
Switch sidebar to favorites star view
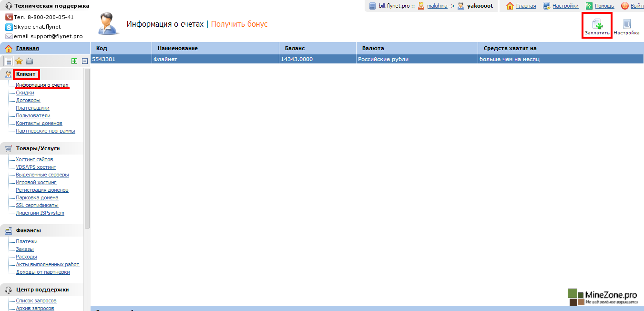[x=19, y=61]
